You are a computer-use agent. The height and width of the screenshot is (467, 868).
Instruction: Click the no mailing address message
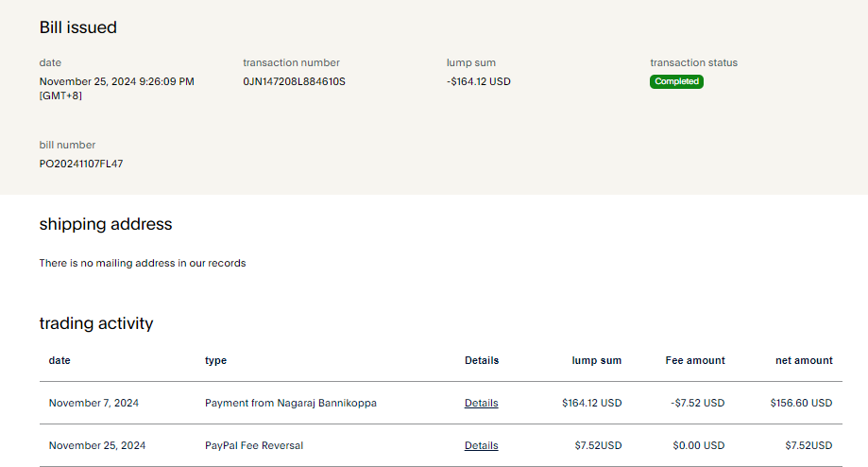pos(142,263)
